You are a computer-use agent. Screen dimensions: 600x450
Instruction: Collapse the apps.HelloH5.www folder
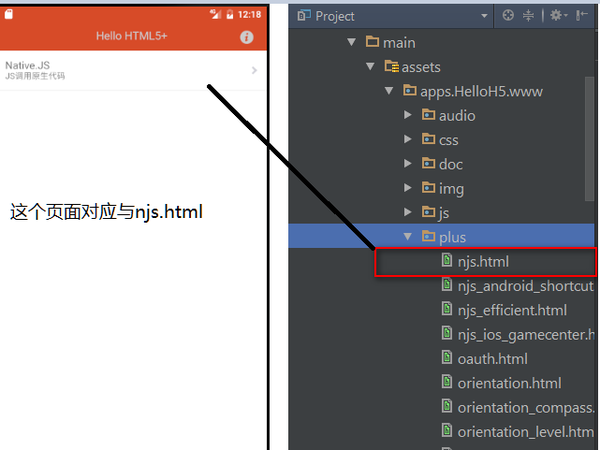[389, 91]
